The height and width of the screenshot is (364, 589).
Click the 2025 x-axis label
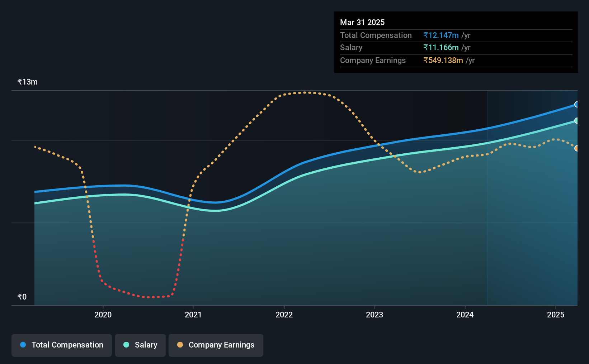click(x=556, y=315)
